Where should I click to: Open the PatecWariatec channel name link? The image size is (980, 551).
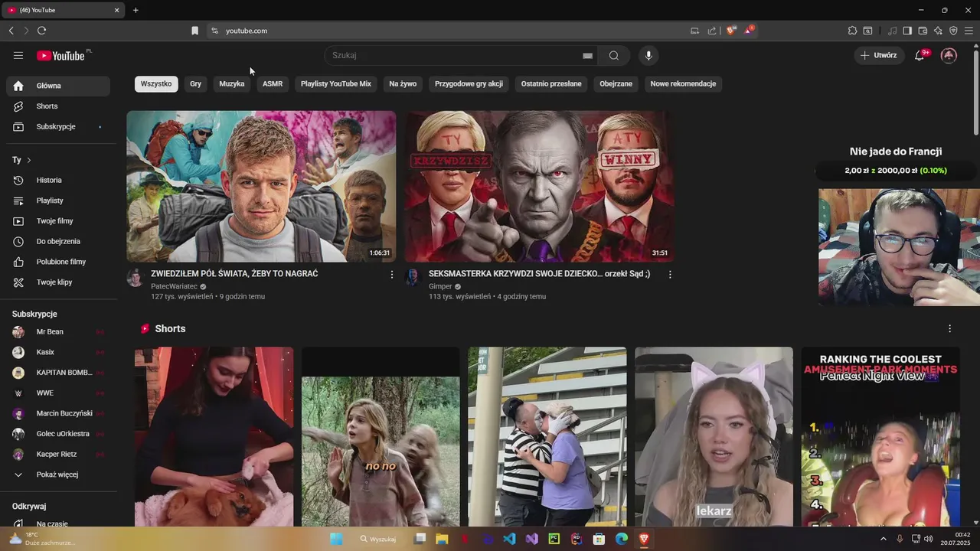tap(174, 286)
